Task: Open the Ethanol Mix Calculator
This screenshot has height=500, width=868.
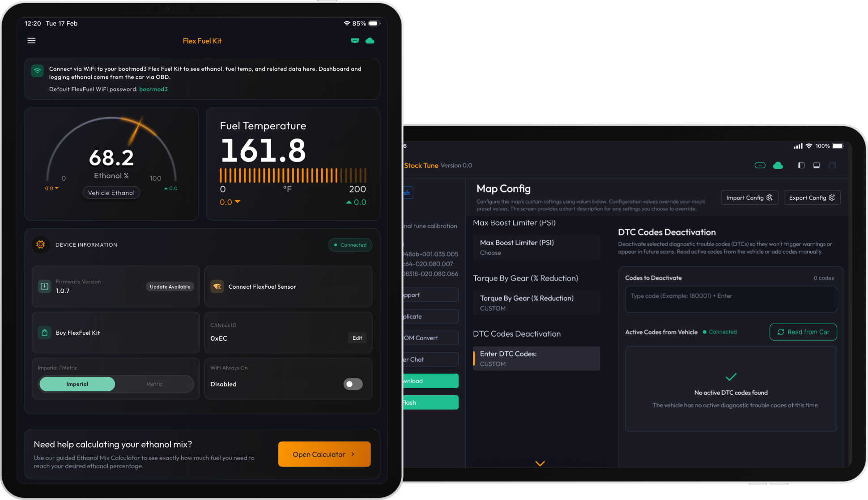Action: coord(324,454)
